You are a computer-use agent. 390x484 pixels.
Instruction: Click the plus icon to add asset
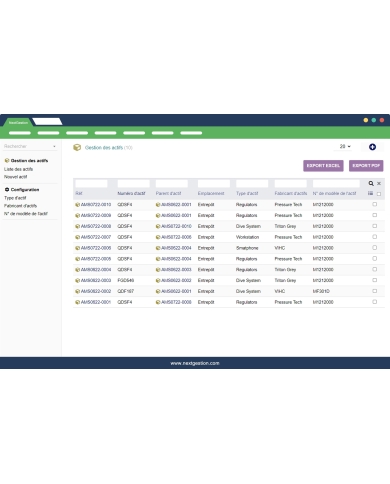(372, 147)
